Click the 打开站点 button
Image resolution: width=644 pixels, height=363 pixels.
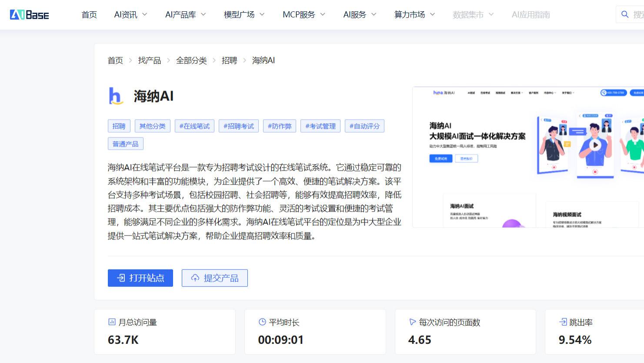pos(140,278)
